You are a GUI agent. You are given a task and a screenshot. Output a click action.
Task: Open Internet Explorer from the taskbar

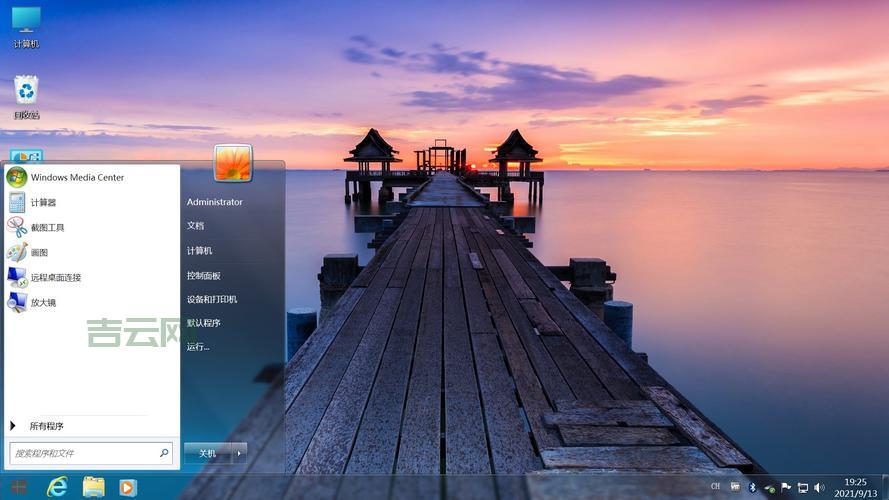(x=57, y=487)
